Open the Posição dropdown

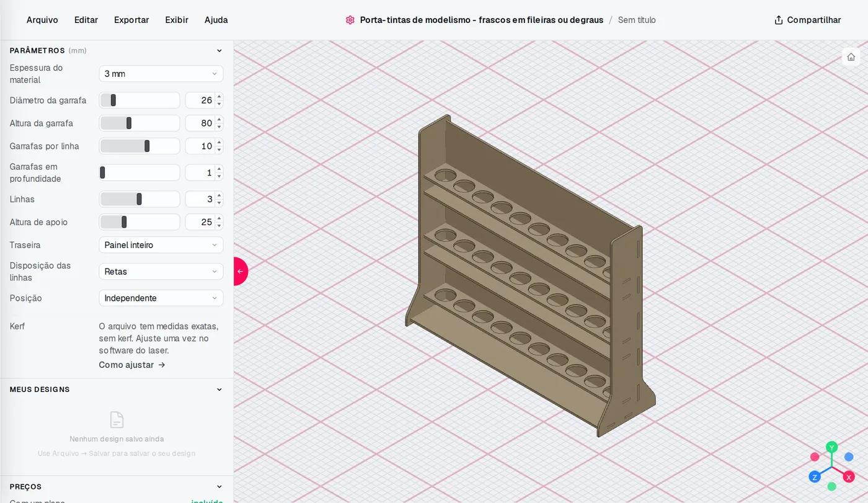tap(161, 298)
